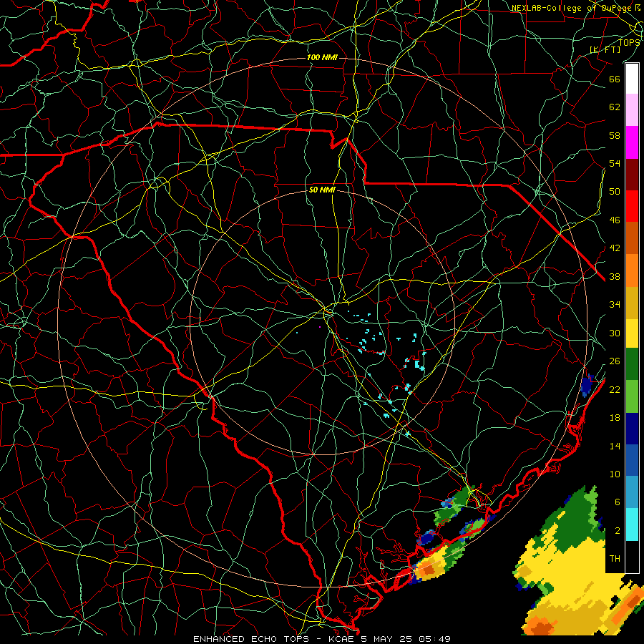
Task: Click the legend value 18
Action: [x=615, y=418]
